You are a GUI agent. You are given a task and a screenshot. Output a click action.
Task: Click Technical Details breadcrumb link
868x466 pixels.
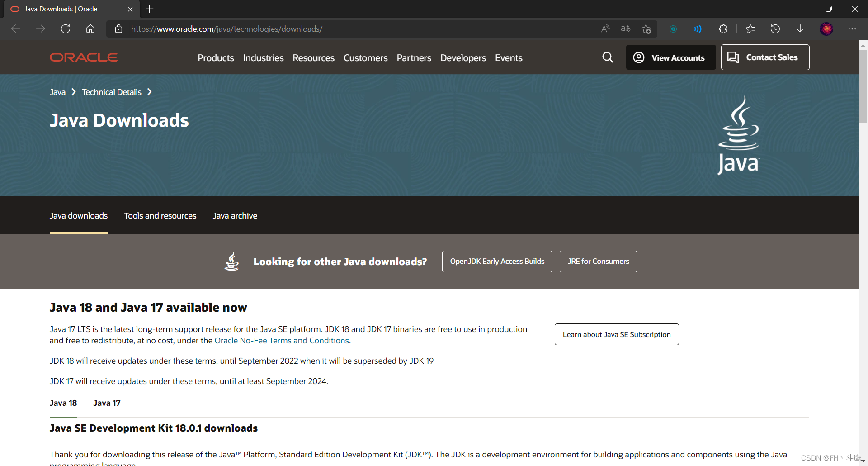[112, 92]
